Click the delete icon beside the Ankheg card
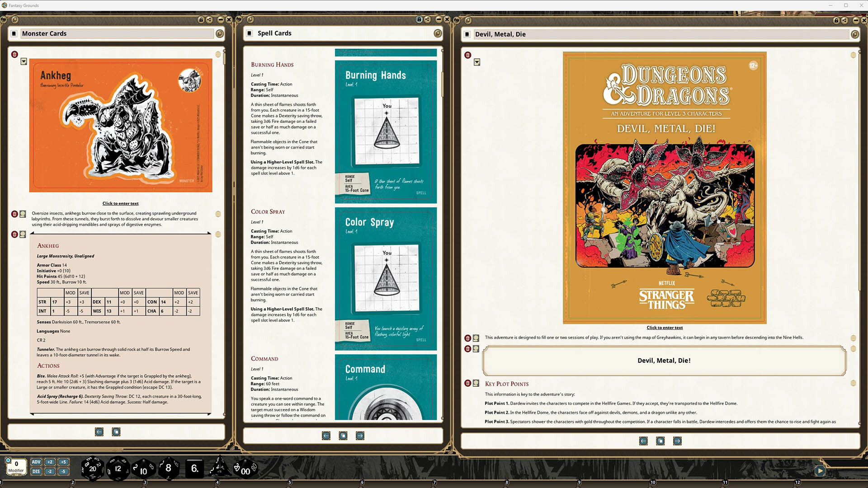This screenshot has height=488, width=868. click(x=15, y=55)
